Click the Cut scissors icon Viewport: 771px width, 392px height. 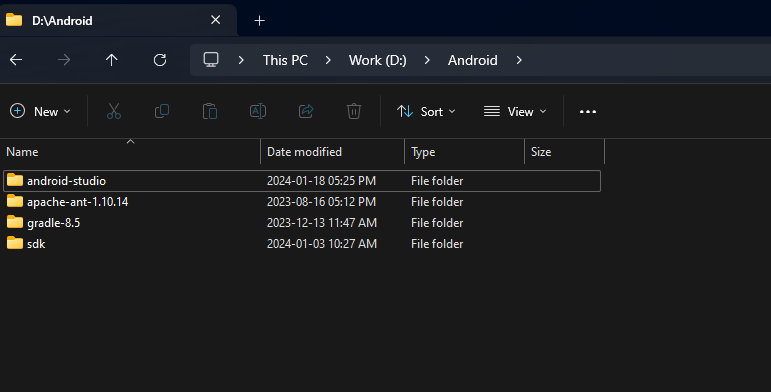114,111
